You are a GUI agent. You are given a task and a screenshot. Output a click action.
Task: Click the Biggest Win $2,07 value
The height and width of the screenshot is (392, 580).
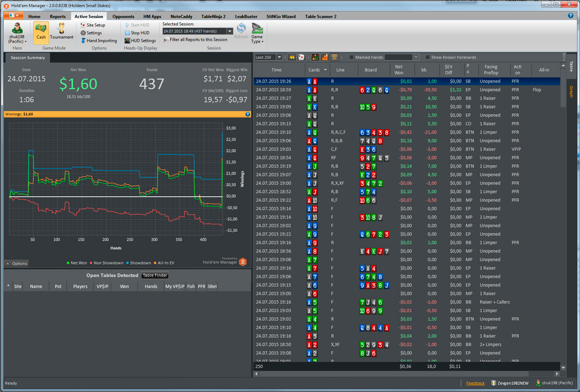tap(237, 79)
